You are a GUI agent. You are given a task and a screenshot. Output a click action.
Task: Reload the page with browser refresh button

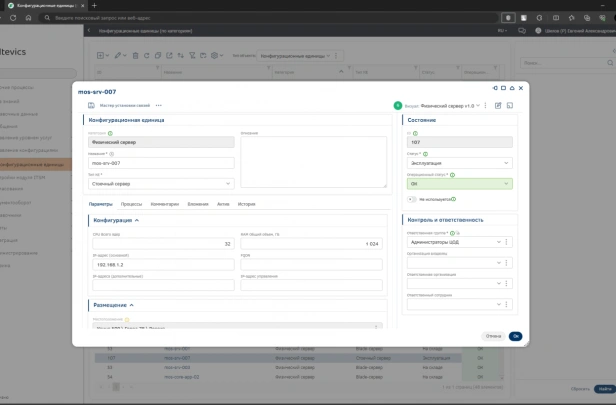(13, 18)
